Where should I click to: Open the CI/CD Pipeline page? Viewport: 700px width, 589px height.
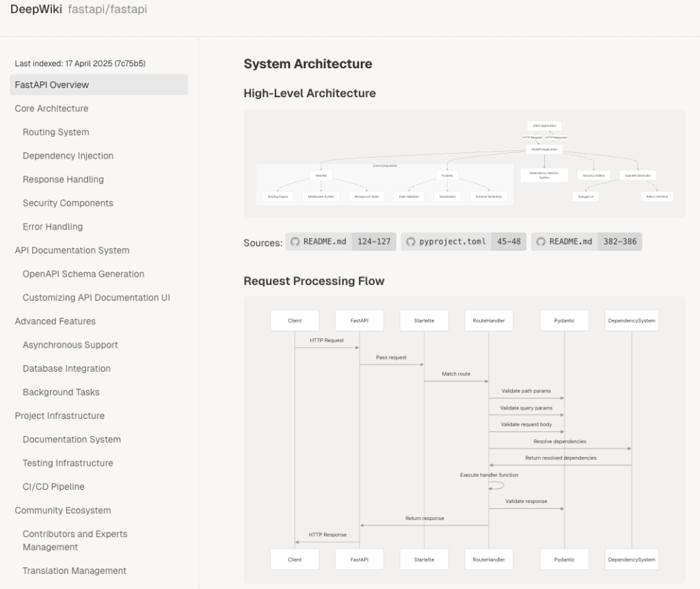[x=53, y=487]
